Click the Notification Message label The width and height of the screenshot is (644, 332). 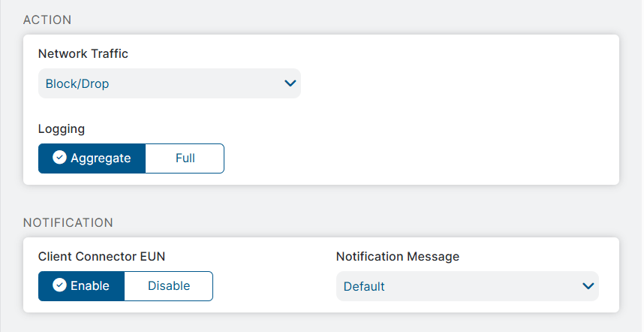pyautogui.click(x=397, y=256)
